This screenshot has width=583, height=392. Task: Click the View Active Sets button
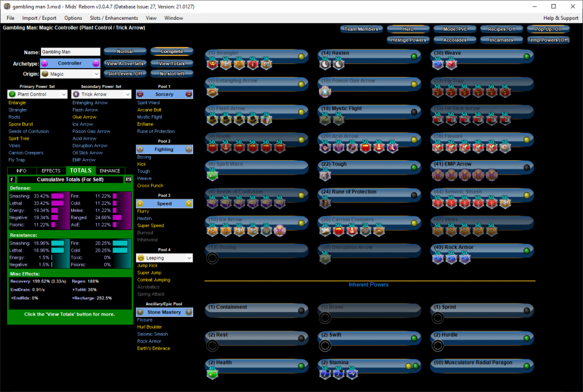coord(124,63)
